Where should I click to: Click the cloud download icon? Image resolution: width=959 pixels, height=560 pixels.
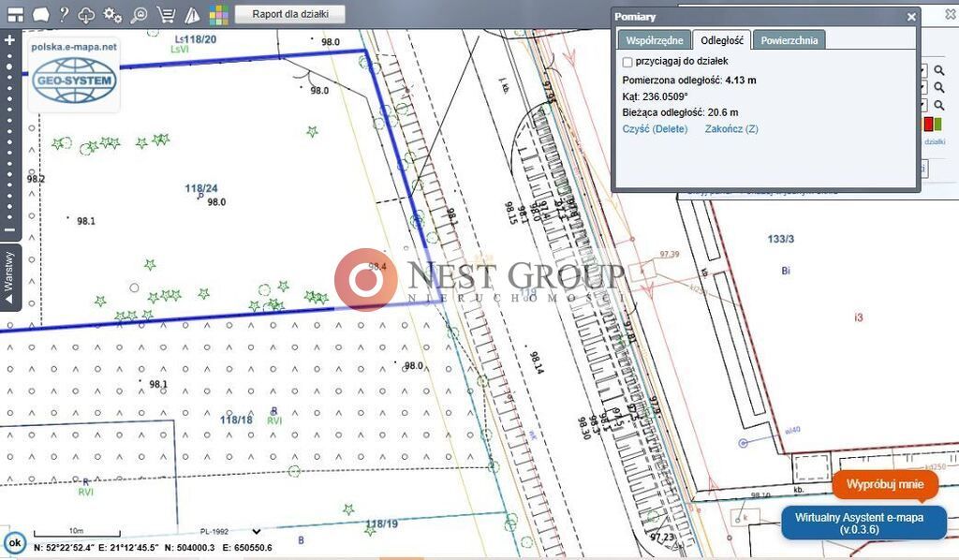[x=86, y=15]
